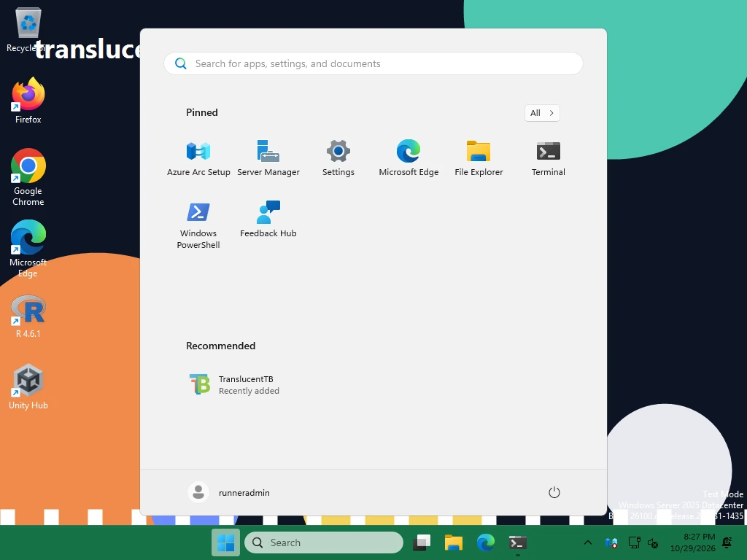Image resolution: width=747 pixels, height=560 pixels.
Task: Open the clock showing 8:27 PM
Action: [x=693, y=542]
